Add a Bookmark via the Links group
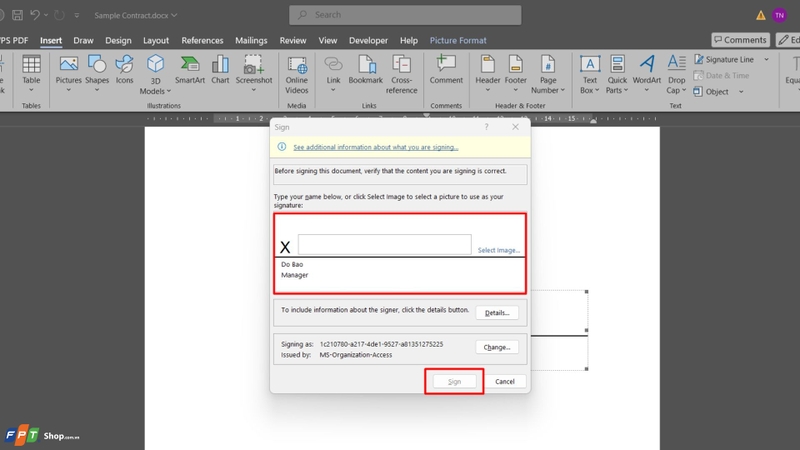This screenshot has width=800, height=450. tap(365, 70)
